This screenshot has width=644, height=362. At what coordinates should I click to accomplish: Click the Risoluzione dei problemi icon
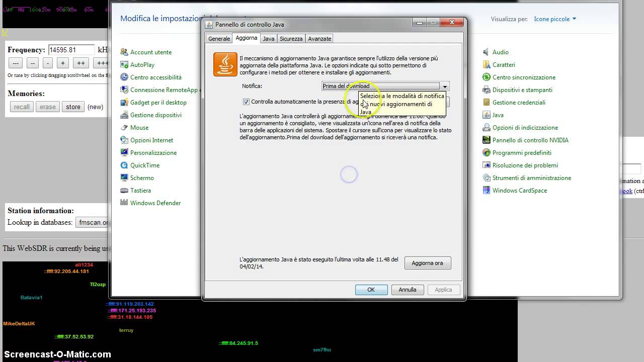click(487, 165)
